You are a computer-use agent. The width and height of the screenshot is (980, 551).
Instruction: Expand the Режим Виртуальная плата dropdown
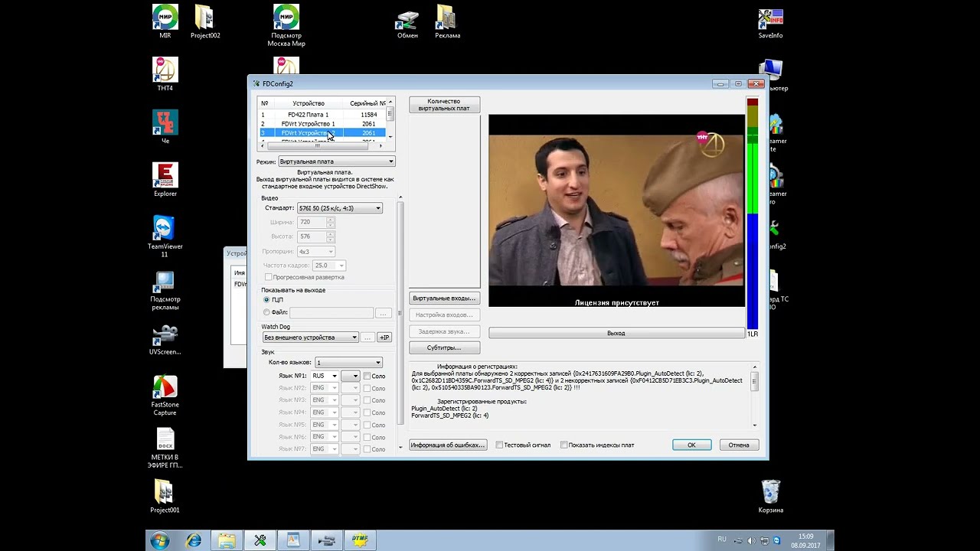click(x=337, y=161)
